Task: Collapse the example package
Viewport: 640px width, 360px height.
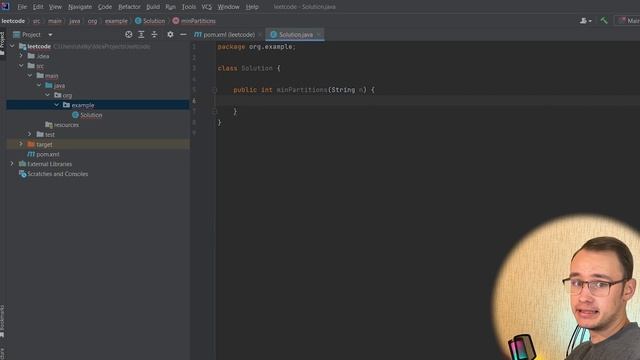Action: 57,105
